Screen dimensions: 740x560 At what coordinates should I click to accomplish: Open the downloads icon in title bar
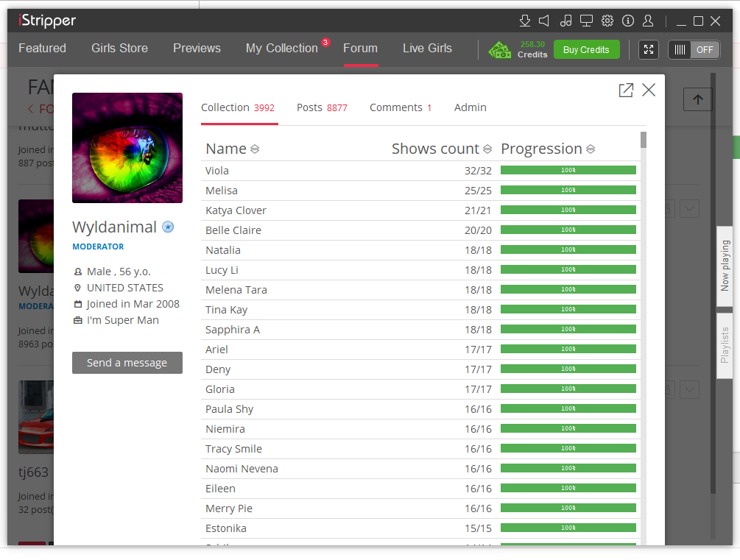[525, 21]
